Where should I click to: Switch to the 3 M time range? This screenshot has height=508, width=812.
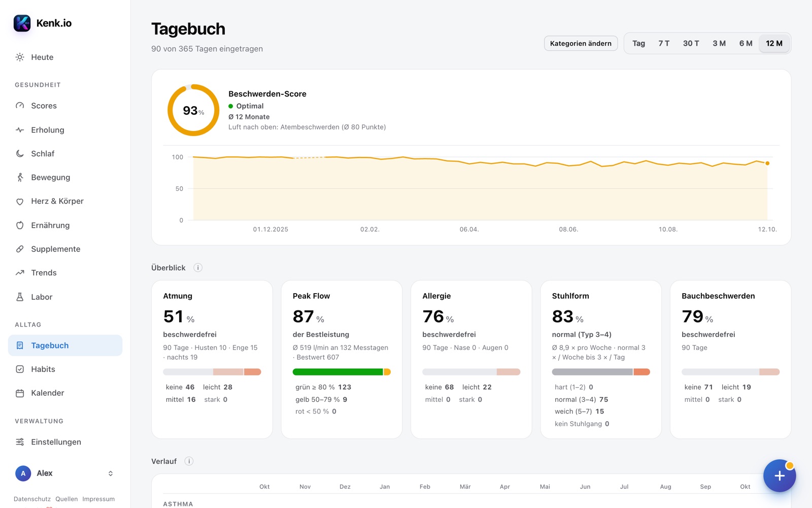click(x=719, y=44)
